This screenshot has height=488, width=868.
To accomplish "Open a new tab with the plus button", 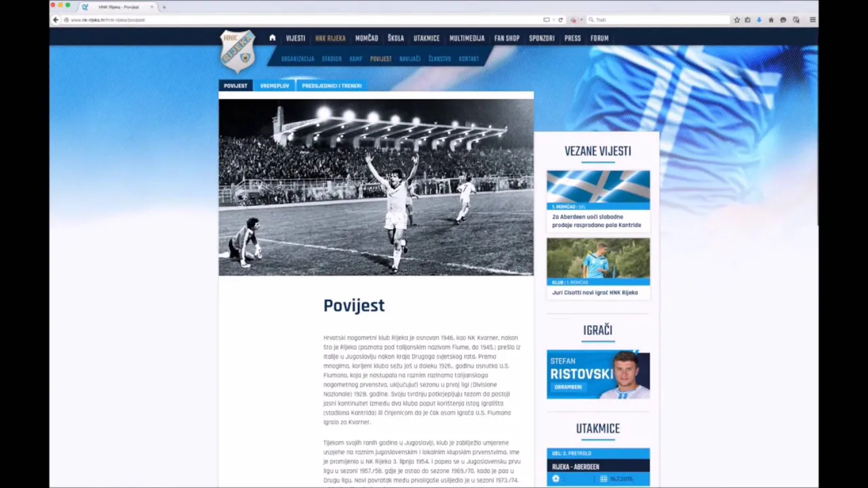I will click(164, 7).
